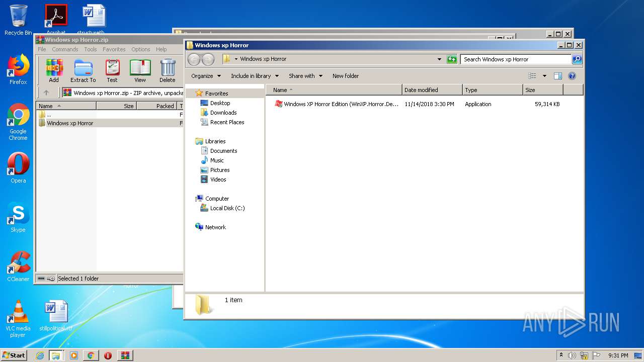The image size is (644, 362).
Task: Click the WinRAR taskbar button
Action: pos(125,355)
